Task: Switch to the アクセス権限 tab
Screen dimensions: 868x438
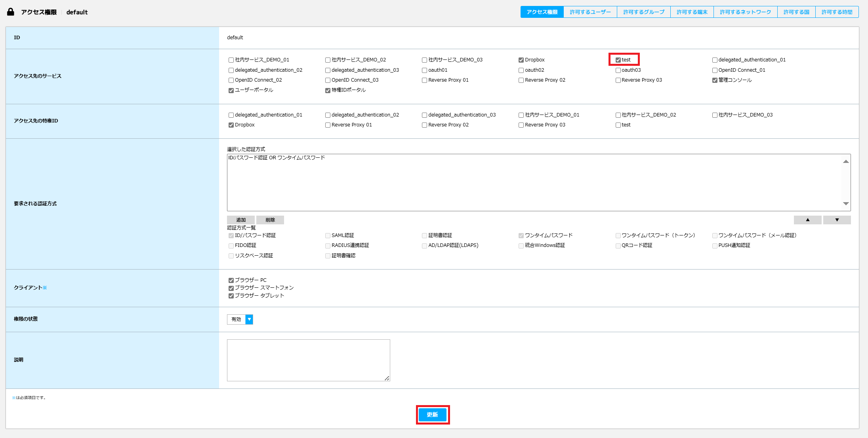Action: click(x=542, y=12)
